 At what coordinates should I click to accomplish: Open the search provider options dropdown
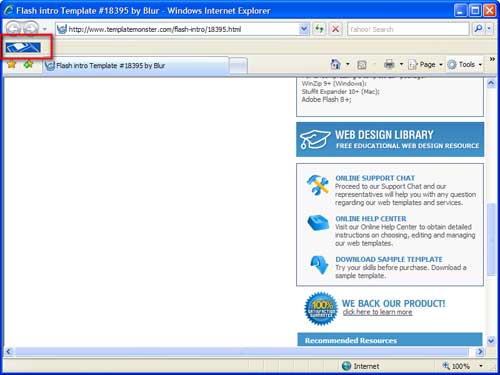pyautogui.click(x=489, y=29)
